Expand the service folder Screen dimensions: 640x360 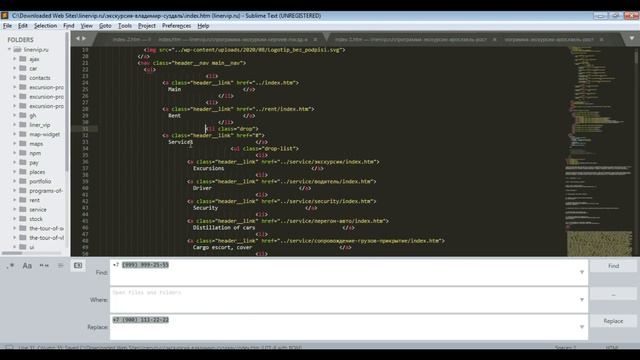15,209
